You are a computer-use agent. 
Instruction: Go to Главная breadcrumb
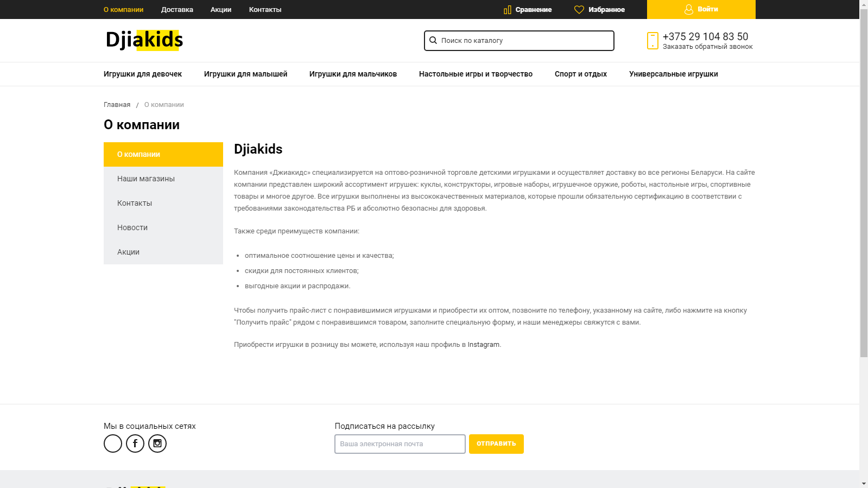tap(117, 105)
